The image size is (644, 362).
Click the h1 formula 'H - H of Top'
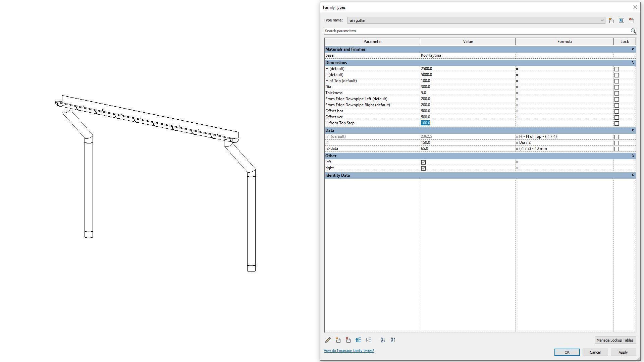(x=564, y=137)
